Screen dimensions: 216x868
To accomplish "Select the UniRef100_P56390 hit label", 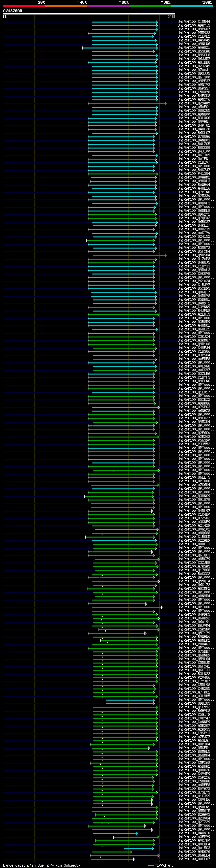I will click(194, 441).
